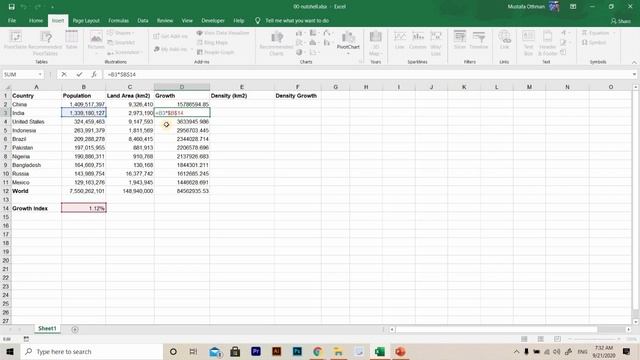Expand the formula bar
640x360 pixels.
pyautogui.click(x=634, y=74)
